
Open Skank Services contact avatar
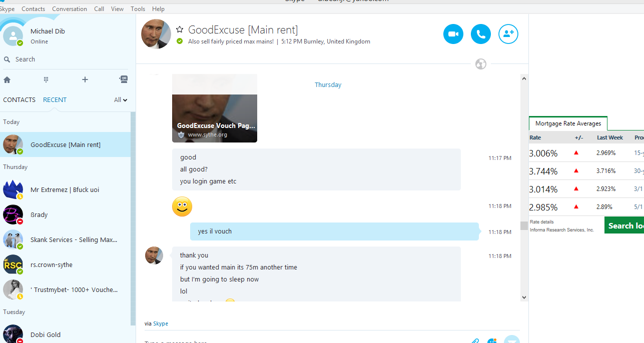point(13,239)
